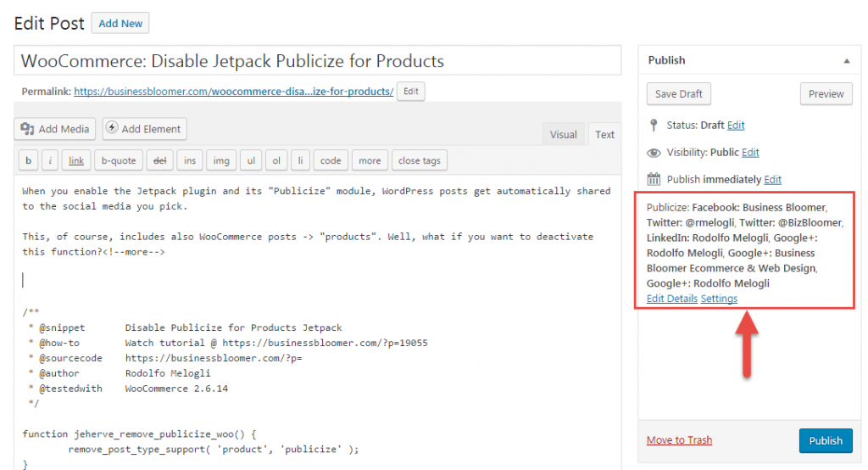Click the status pin icon
The image size is (868, 470).
point(654,126)
